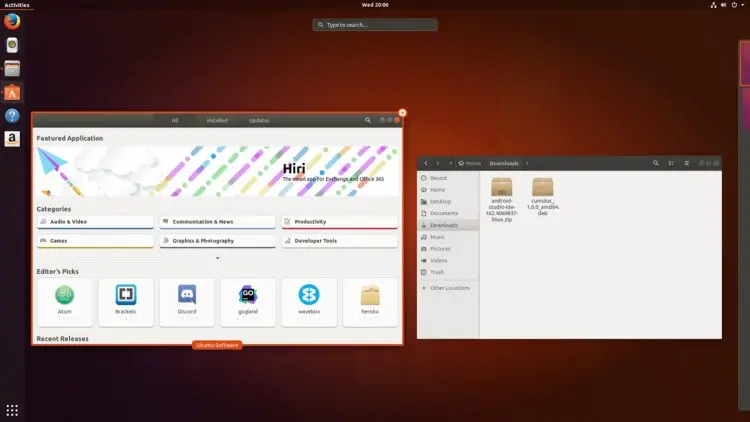Switch to the Updates tab
Screen dimensions: 750x422
coord(259,121)
